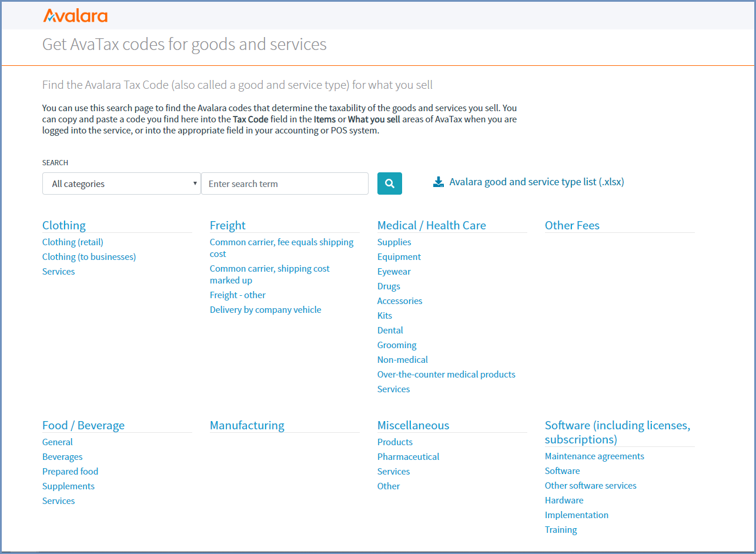Click the SEARCH label above the dropdown
The width and height of the screenshot is (756, 554).
coord(55,163)
